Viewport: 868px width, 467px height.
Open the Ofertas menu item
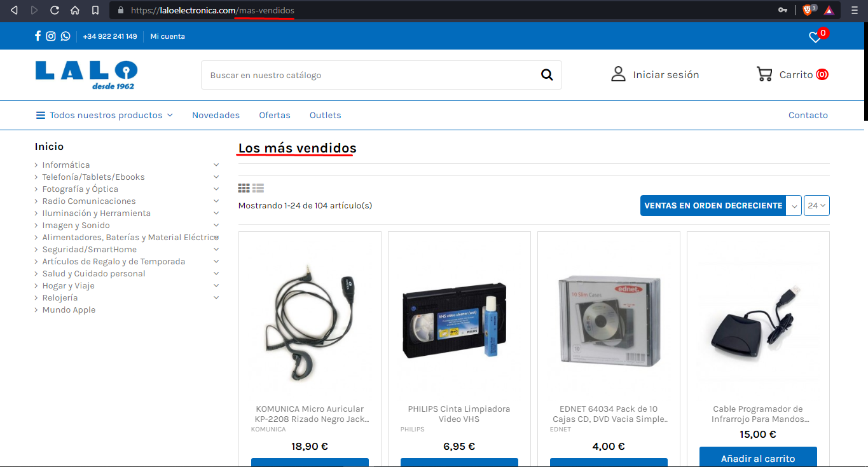275,115
